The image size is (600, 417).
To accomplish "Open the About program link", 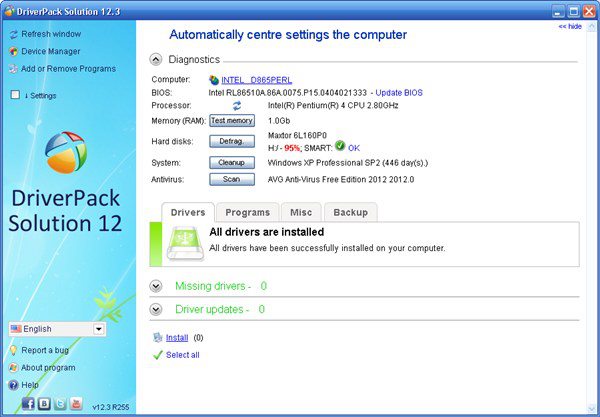I will pos(48,368).
